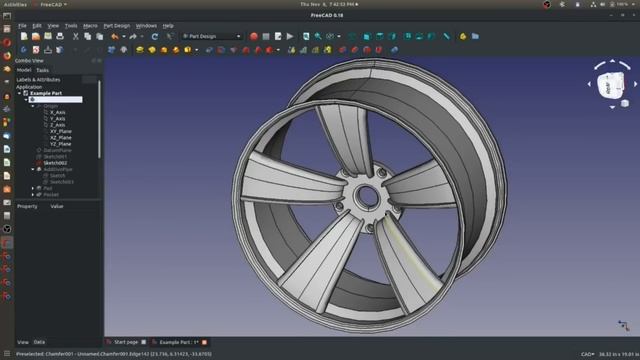The image size is (640, 360).
Task: Select X_Axis in the model tree
Action: [58, 112]
